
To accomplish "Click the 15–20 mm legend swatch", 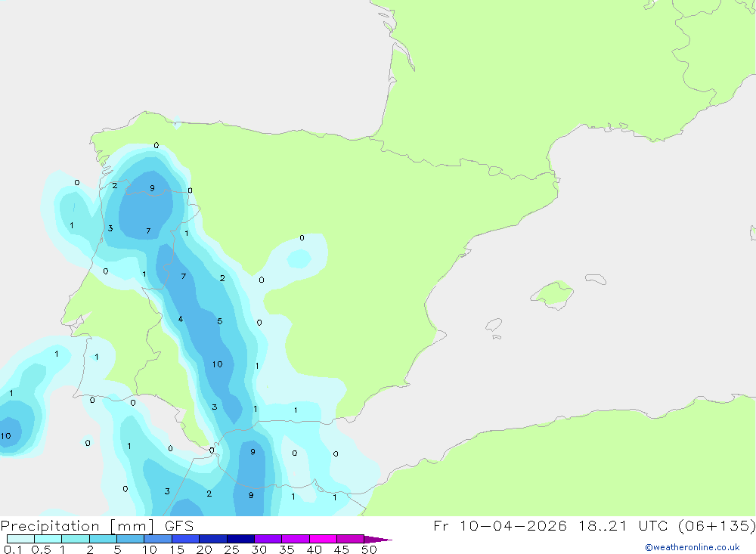I will point(186,539).
